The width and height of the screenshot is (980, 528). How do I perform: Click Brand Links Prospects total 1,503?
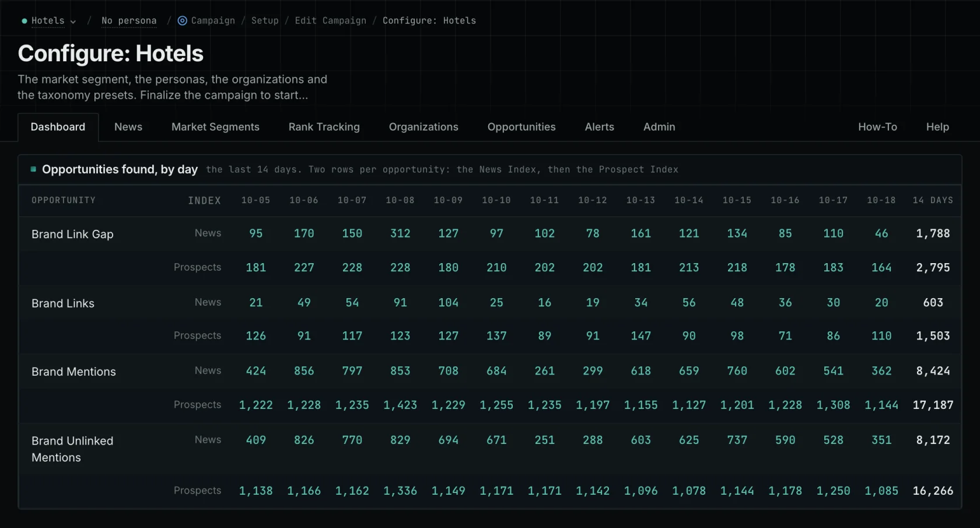click(933, 336)
